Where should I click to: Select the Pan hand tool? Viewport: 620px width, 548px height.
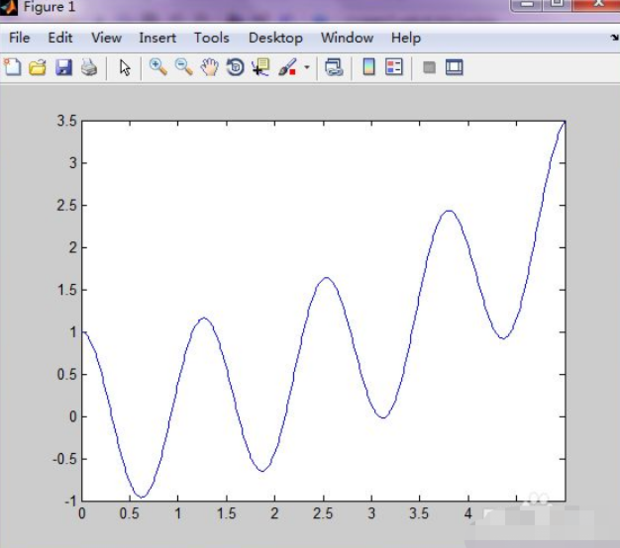(x=209, y=67)
